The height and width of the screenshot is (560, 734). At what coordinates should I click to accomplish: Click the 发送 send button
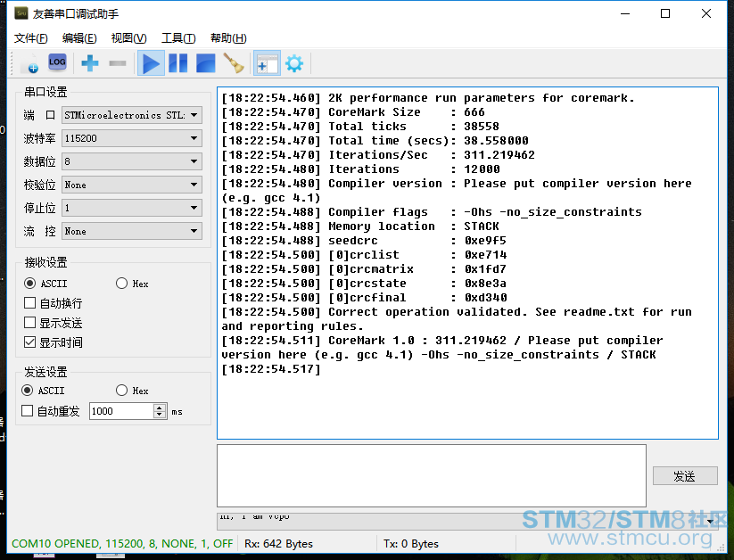(685, 475)
